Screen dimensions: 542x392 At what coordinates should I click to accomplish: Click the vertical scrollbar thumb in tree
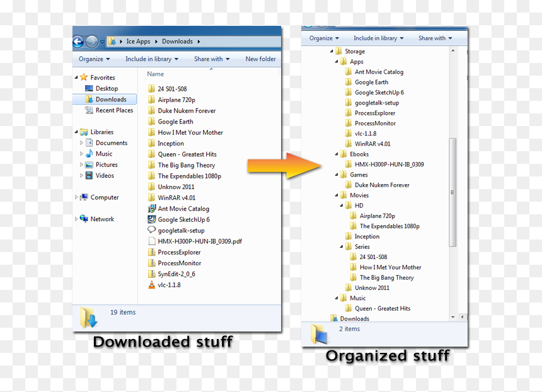click(x=453, y=192)
